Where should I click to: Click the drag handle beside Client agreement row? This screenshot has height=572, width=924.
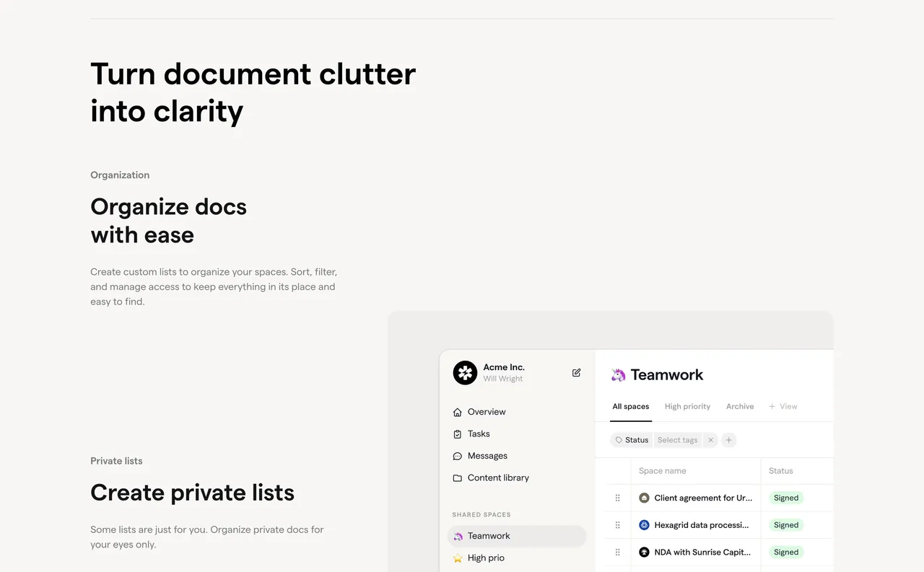pos(617,498)
